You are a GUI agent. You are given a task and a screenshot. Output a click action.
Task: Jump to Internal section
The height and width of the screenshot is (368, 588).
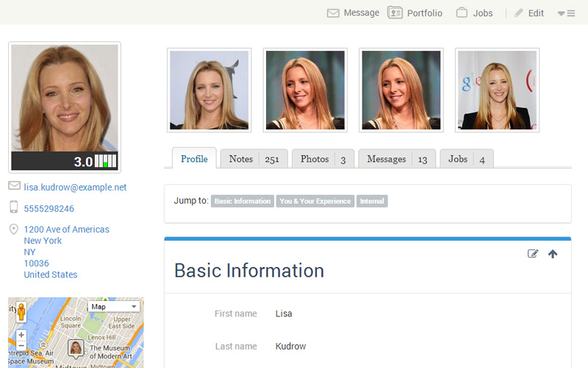click(372, 201)
